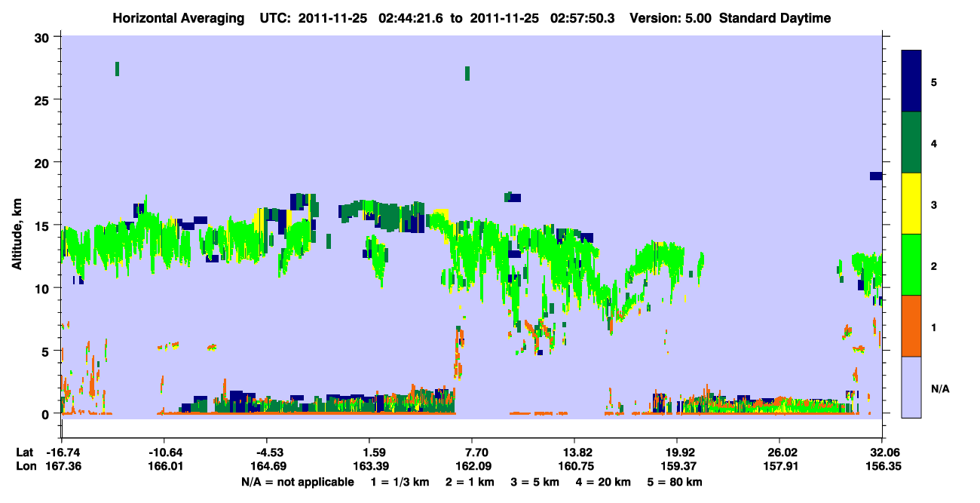Image resolution: width=980 pixels, height=503 pixels.
Task: Click latitude value '-10.64'
Action: [x=164, y=452]
